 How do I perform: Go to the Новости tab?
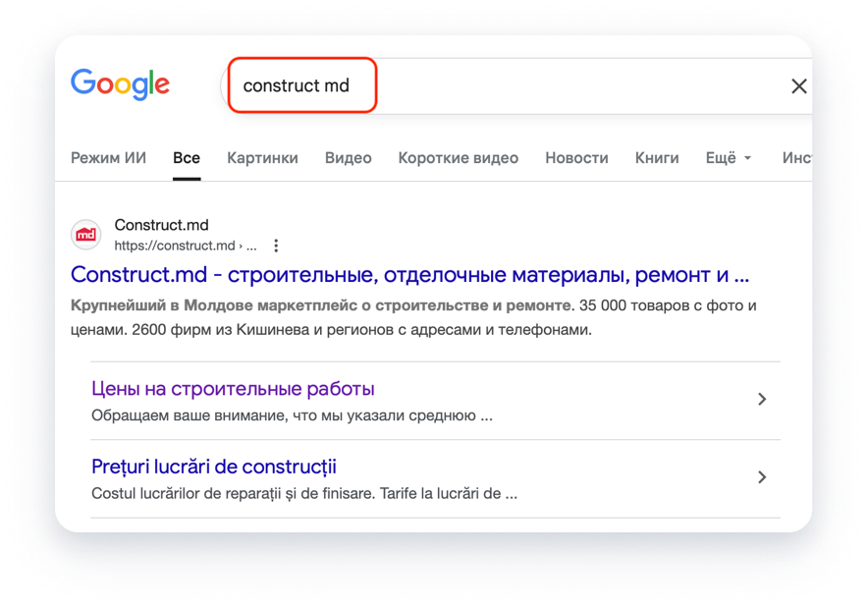(x=576, y=158)
